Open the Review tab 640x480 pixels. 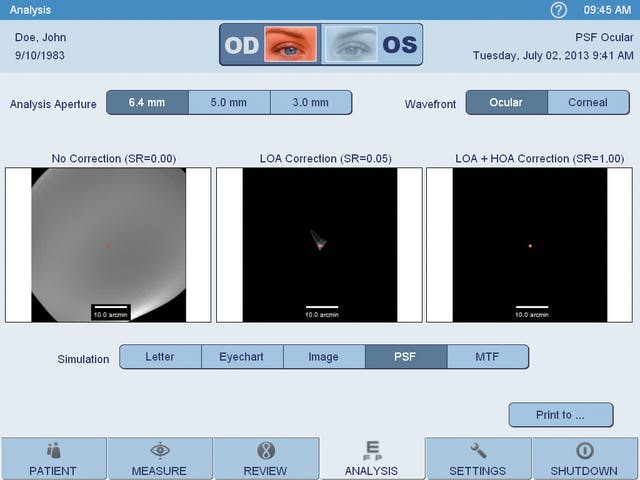[266, 459]
